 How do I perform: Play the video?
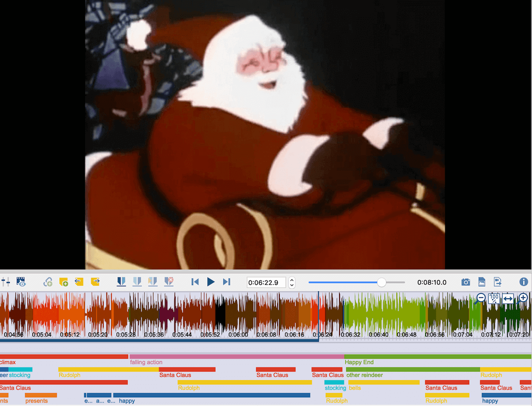[x=211, y=282]
